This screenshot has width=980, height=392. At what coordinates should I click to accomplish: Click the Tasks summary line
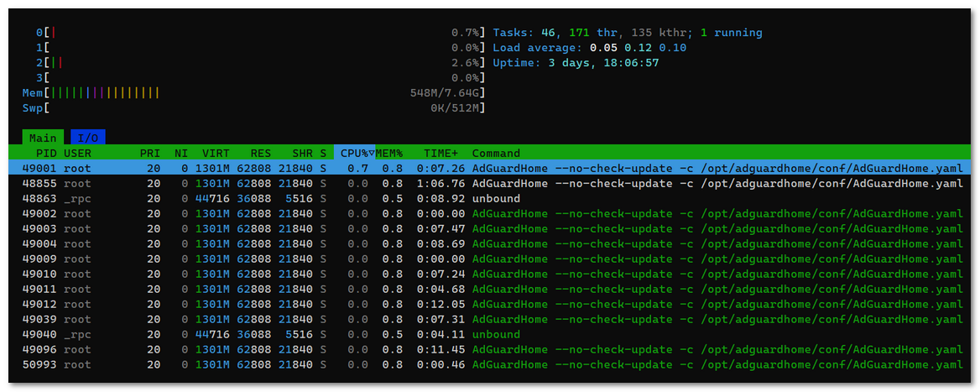point(628,33)
